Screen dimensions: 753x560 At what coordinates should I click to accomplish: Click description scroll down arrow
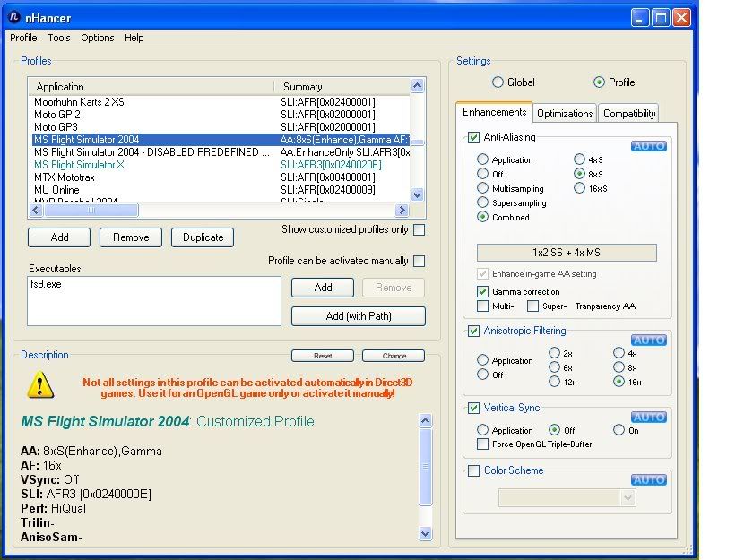pos(426,533)
